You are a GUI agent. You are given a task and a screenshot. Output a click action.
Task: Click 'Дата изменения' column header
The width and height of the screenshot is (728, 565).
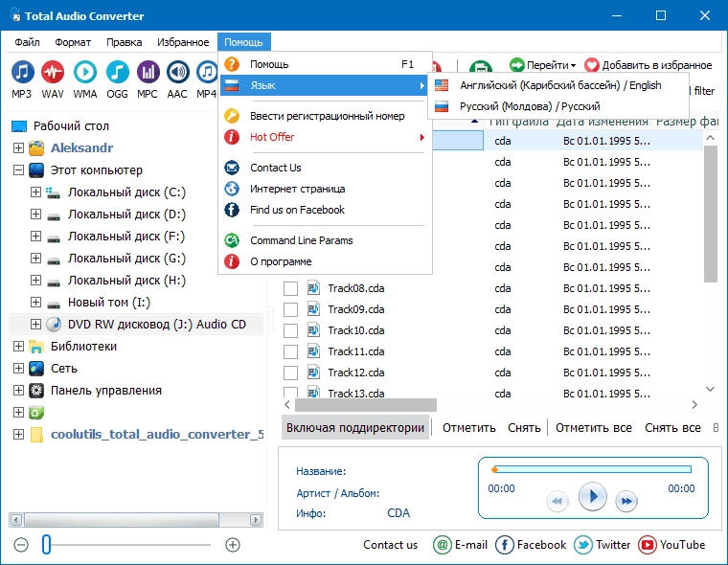(x=602, y=122)
